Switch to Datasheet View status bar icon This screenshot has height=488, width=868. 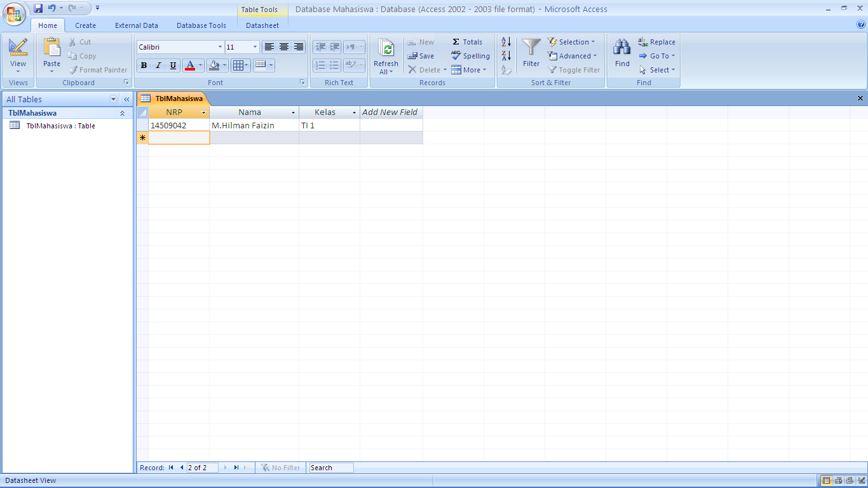827,480
